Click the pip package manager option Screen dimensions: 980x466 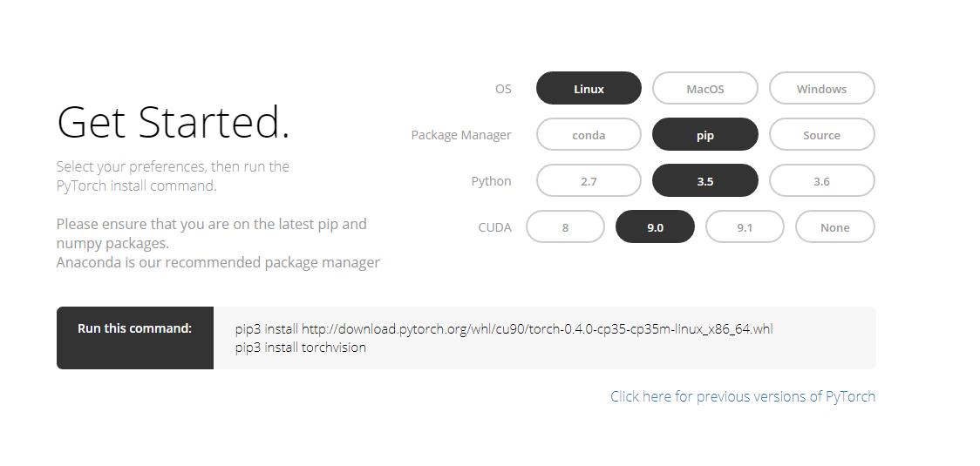[x=705, y=134]
